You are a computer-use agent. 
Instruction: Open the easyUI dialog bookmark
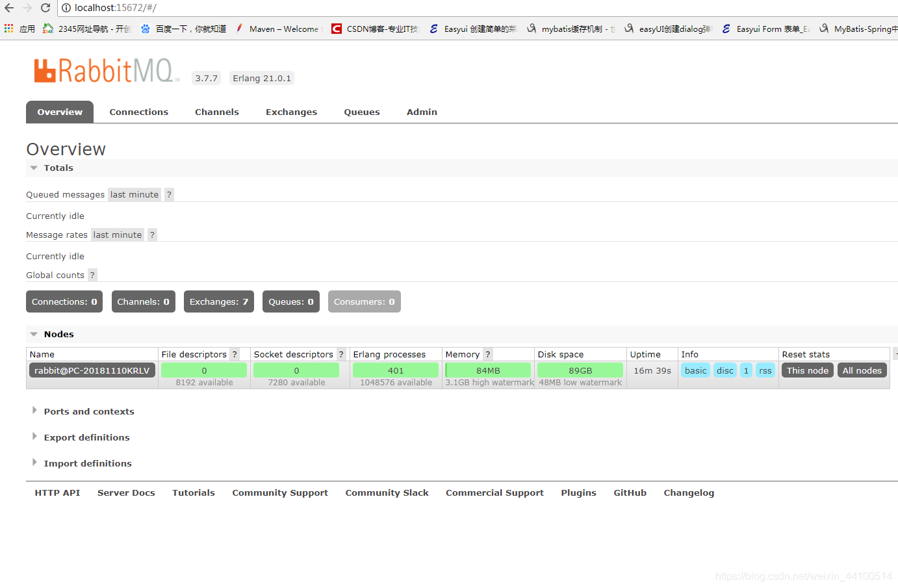coord(668,29)
